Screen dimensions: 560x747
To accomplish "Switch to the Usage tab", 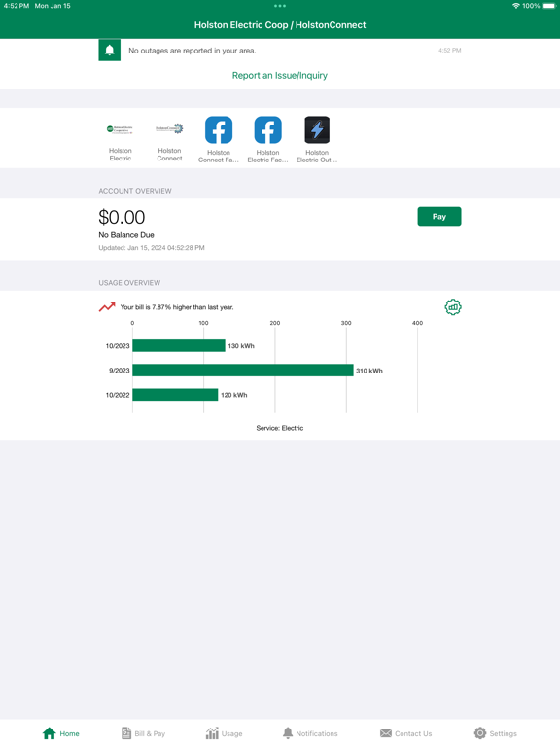I will coord(224,733).
